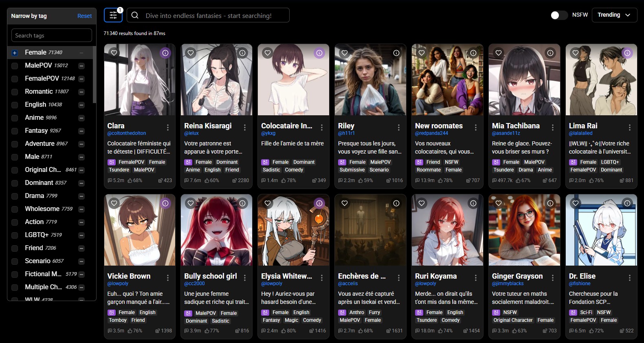Viewport: 644px width, 343px height.
Task: Click the main character search box
Action: coord(208,15)
